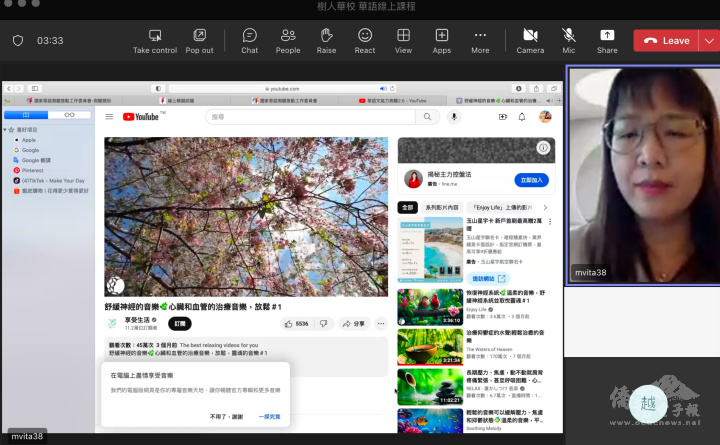Open the 3:36:10 birds video thumbnail

[x=430, y=306]
